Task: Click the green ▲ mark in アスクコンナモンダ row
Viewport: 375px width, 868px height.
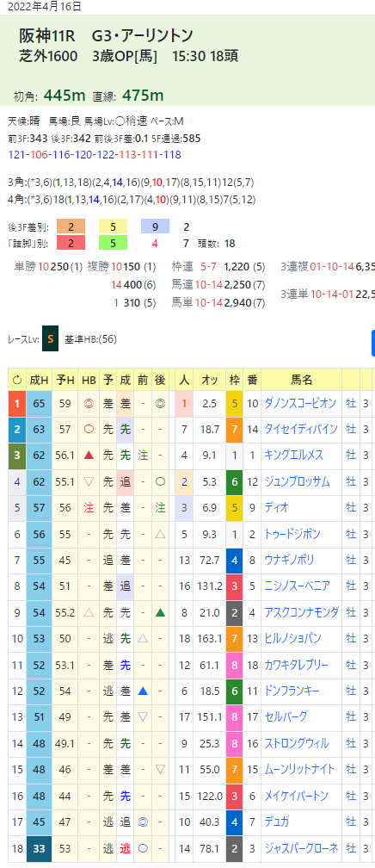Action: [x=160, y=612]
